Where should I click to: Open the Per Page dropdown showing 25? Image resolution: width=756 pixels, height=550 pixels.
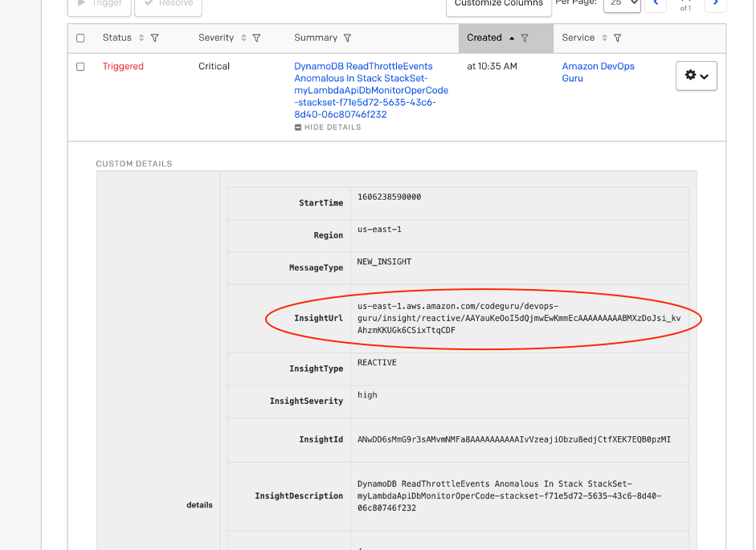(623, 4)
